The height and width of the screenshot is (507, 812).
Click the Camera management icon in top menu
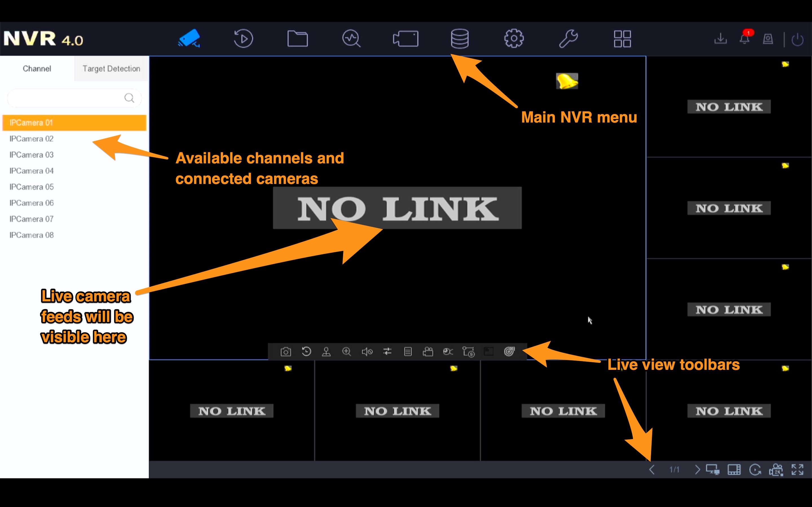405,39
